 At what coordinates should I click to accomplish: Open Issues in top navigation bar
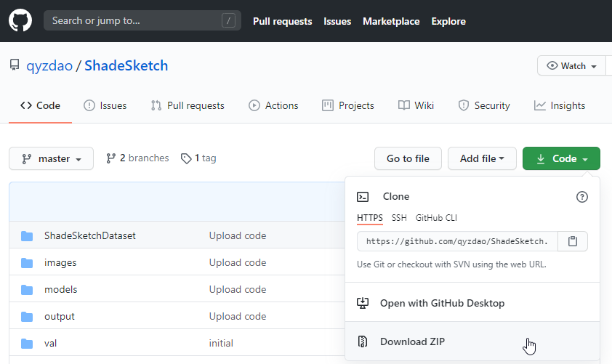coord(337,21)
